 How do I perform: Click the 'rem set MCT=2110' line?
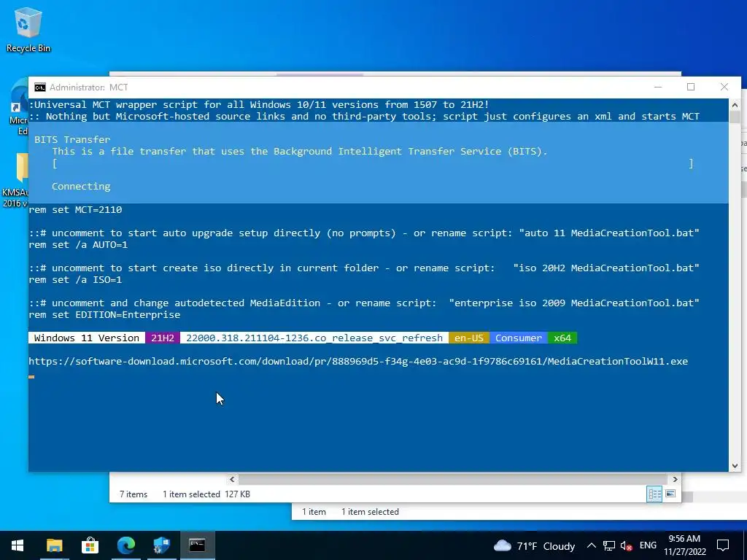pos(75,209)
